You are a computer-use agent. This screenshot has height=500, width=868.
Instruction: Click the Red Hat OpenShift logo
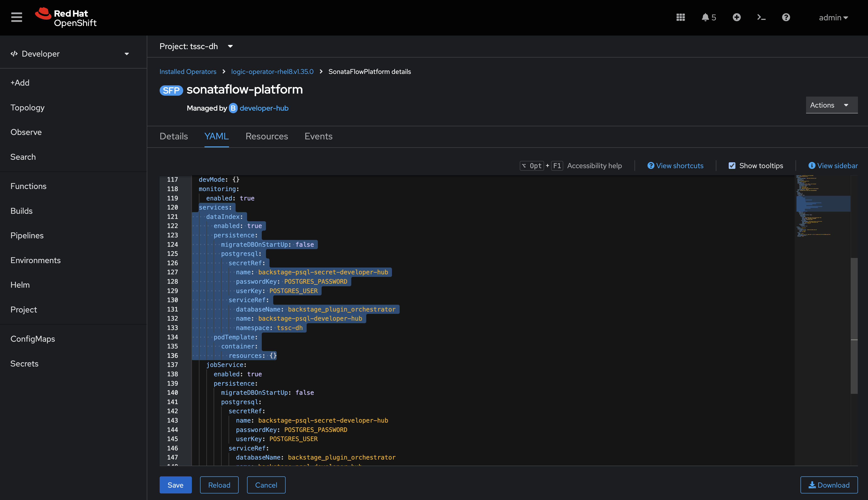(x=65, y=17)
